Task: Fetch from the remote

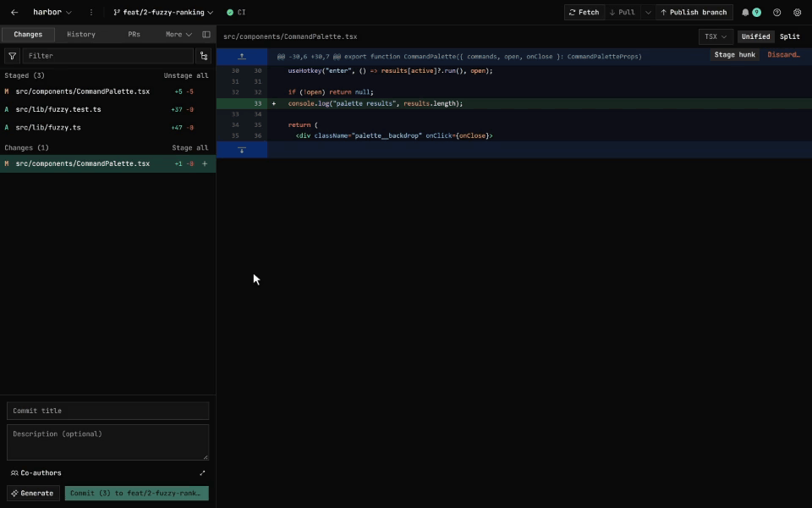Action: [x=584, y=13]
